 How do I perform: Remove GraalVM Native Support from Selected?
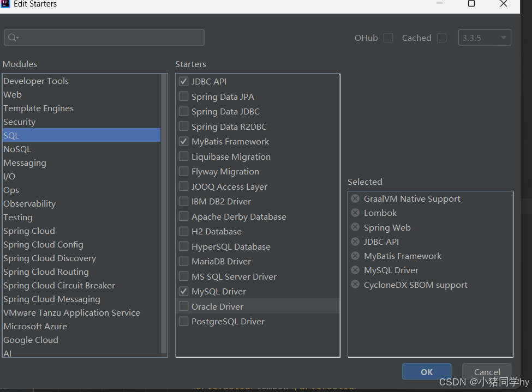[355, 198]
